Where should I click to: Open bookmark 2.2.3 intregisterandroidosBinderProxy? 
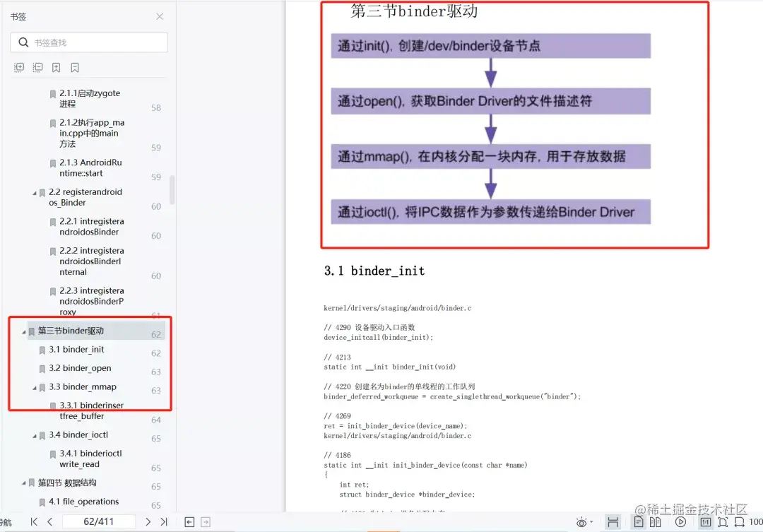click(91, 301)
